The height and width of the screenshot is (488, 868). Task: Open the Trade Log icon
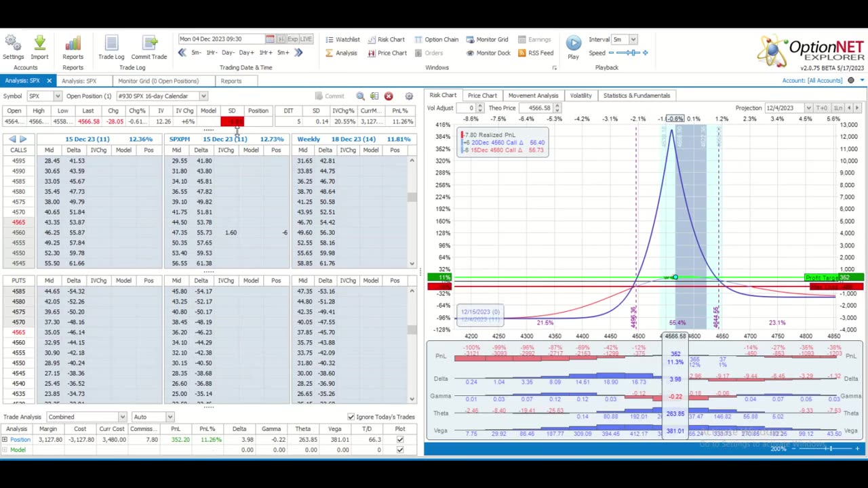pyautogui.click(x=111, y=44)
